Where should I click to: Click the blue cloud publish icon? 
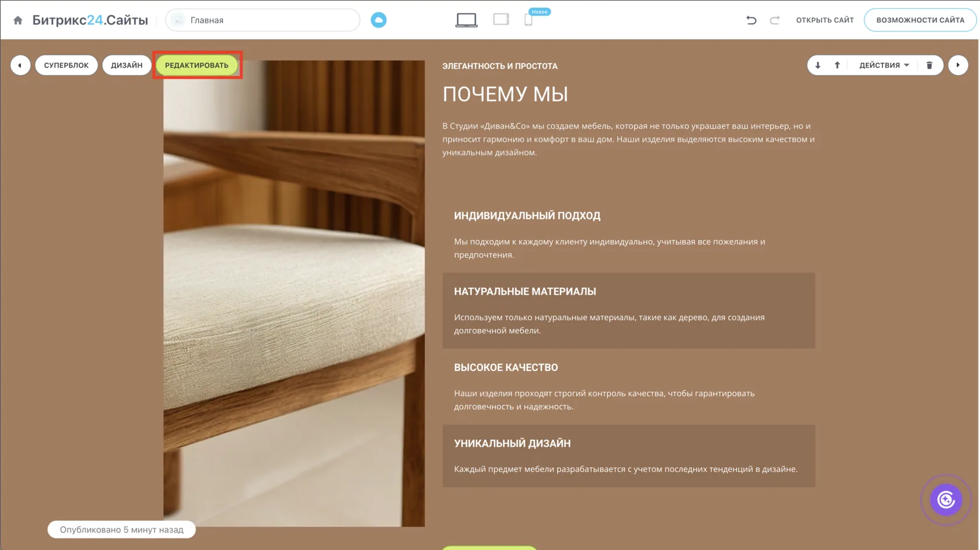coord(379,20)
